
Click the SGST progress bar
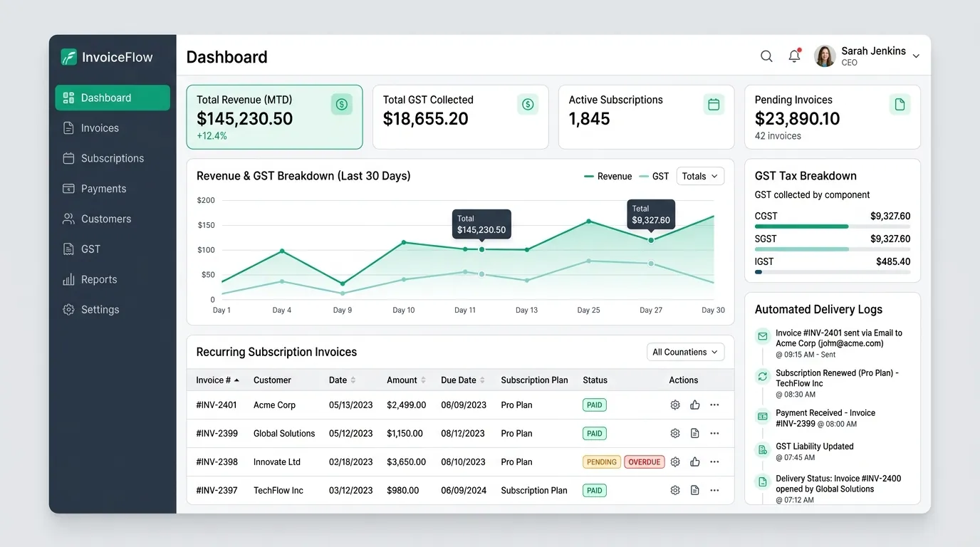[x=832, y=249]
